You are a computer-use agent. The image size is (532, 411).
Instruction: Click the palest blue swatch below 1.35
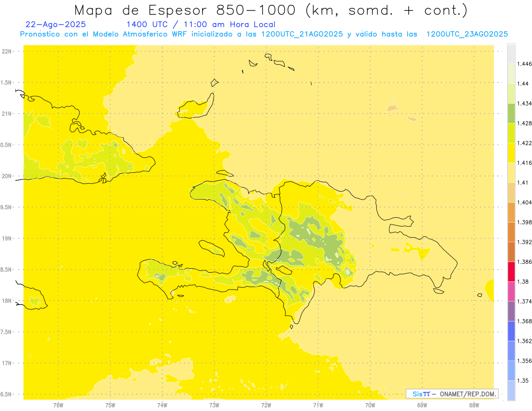[511, 390]
